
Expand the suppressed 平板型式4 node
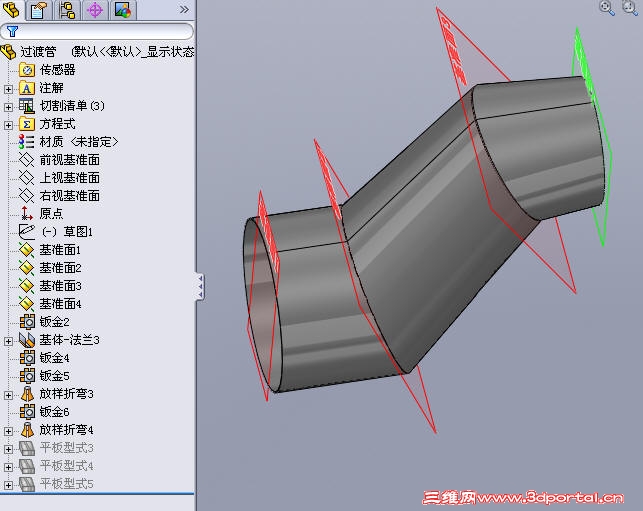pos(8,467)
